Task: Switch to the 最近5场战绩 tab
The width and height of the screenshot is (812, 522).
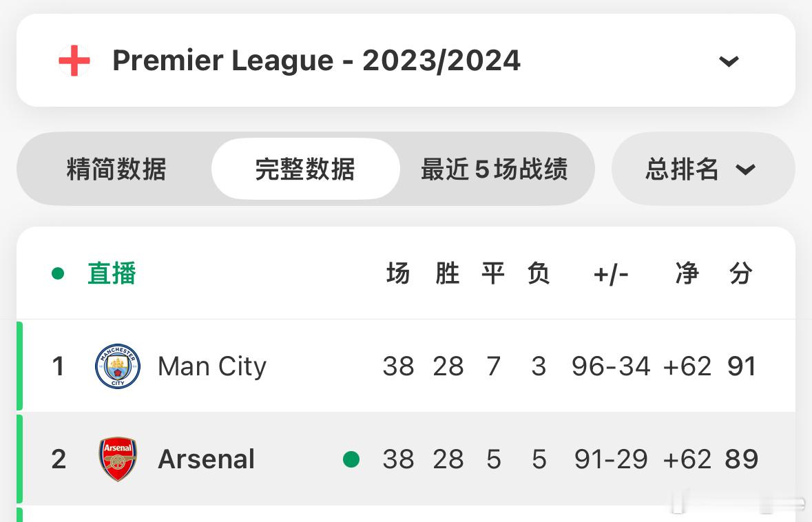Action: pyautogui.click(x=494, y=169)
